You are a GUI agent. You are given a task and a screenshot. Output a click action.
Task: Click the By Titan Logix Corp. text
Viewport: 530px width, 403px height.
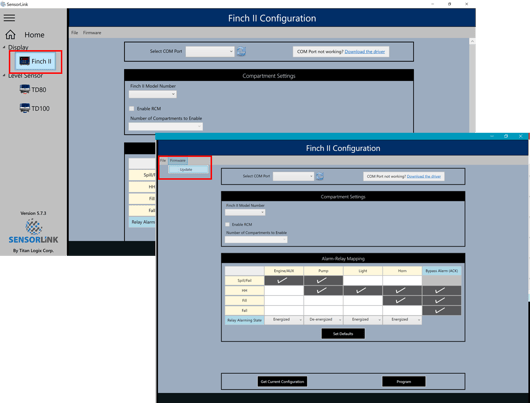click(x=33, y=251)
